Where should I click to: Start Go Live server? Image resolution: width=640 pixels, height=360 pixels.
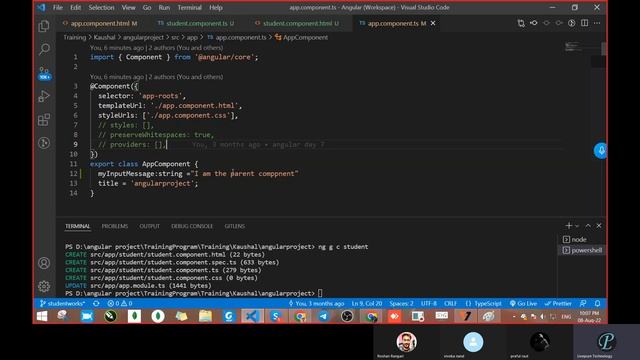click(x=523, y=303)
